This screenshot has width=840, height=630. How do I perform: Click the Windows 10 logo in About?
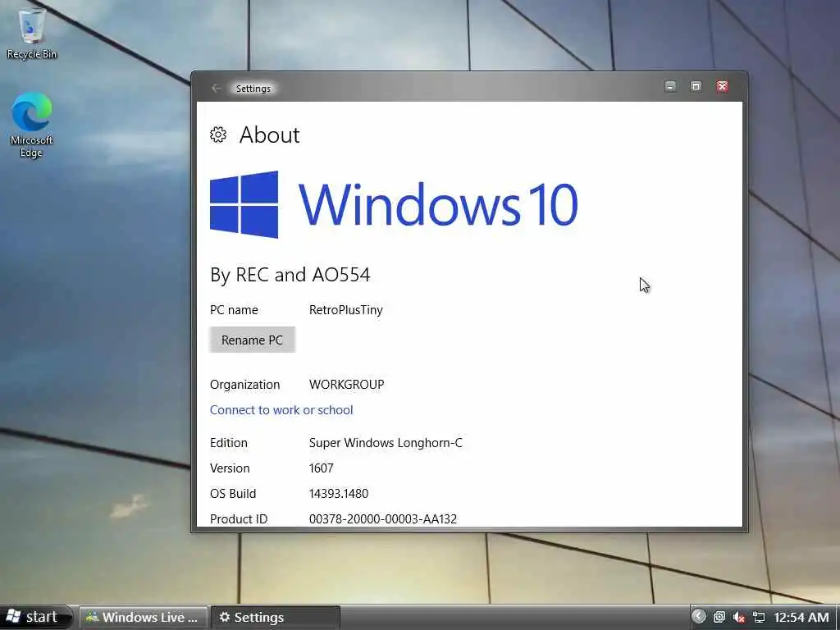pos(394,204)
